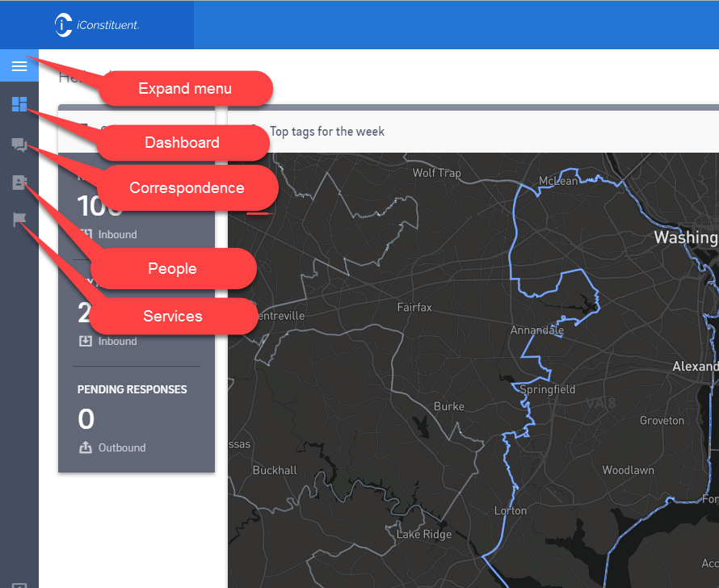The width and height of the screenshot is (719, 588).
Task: Click the 'Springfield' label on the map
Action: 548,389
